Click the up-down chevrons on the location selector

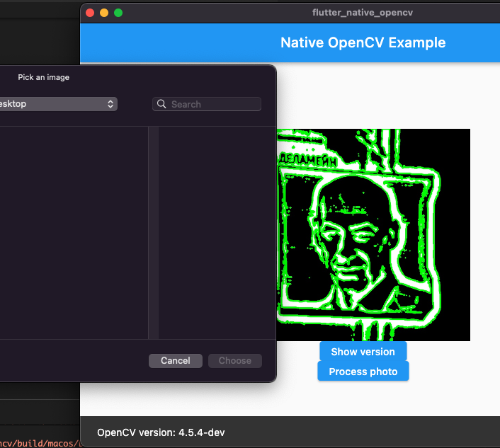click(x=110, y=104)
